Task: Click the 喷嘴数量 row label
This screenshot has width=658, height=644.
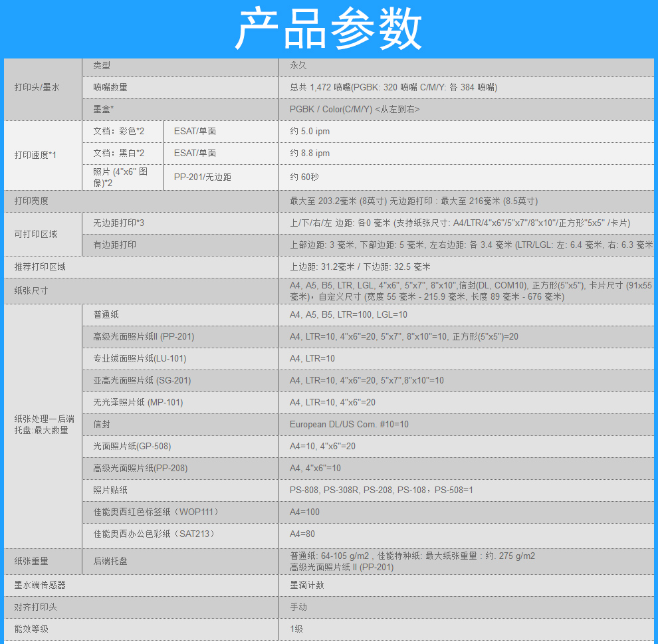Action: pyautogui.click(x=110, y=87)
